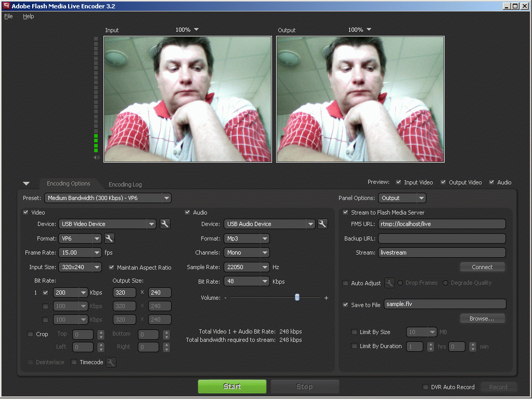The height and width of the screenshot is (399, 532).
Task: Click the Connect button
Action: (x=482, y=267)
